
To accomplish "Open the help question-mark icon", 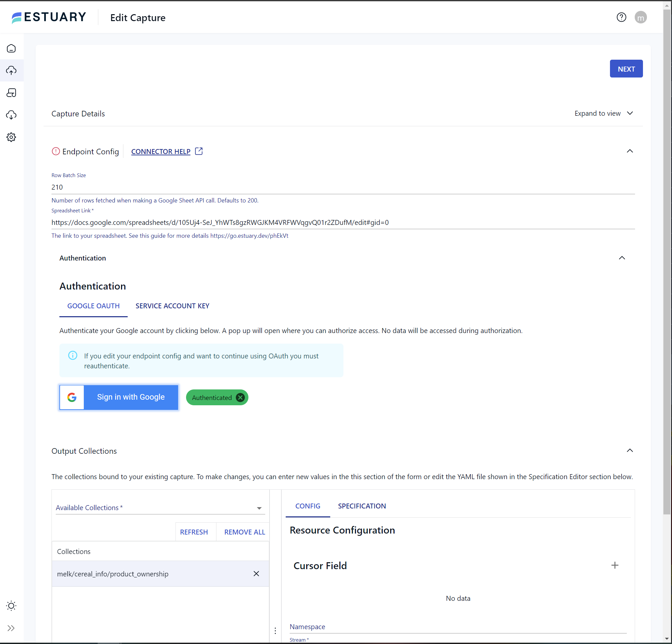I will point(621,17).
